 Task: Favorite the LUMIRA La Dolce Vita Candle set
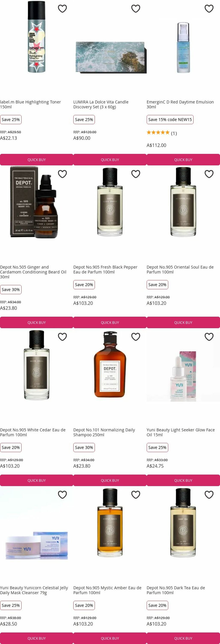pos(136,9)
